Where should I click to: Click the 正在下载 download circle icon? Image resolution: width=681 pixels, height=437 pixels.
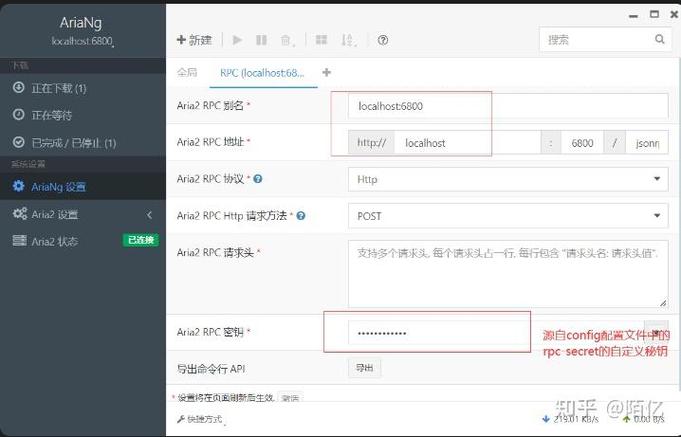coord(18,87)
